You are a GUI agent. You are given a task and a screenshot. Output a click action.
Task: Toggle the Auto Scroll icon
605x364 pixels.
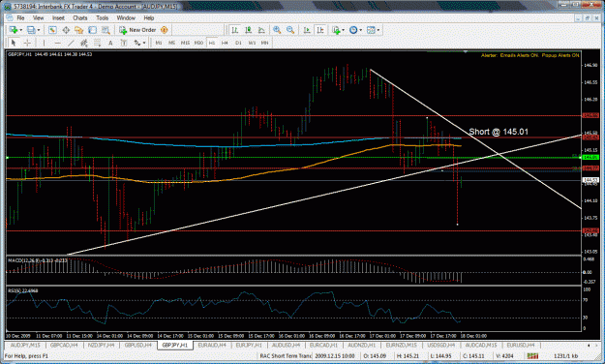tap(307, 30)
